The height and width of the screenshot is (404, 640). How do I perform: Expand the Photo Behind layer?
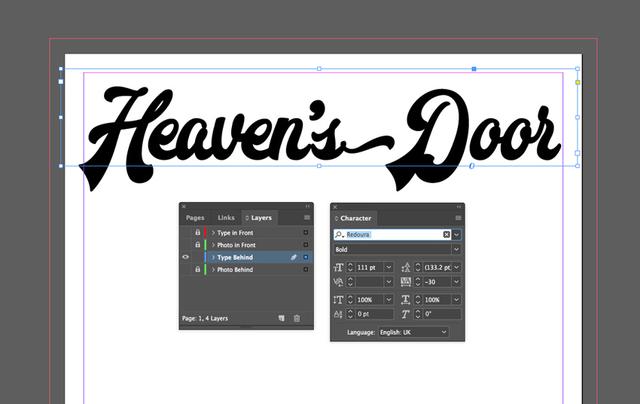click(213, 269)
